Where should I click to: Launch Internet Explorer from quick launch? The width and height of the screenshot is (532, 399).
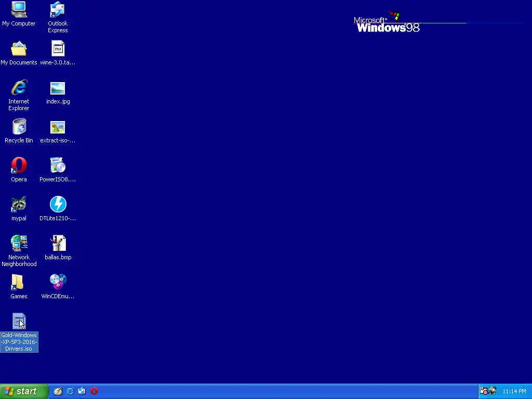point(70,391)
